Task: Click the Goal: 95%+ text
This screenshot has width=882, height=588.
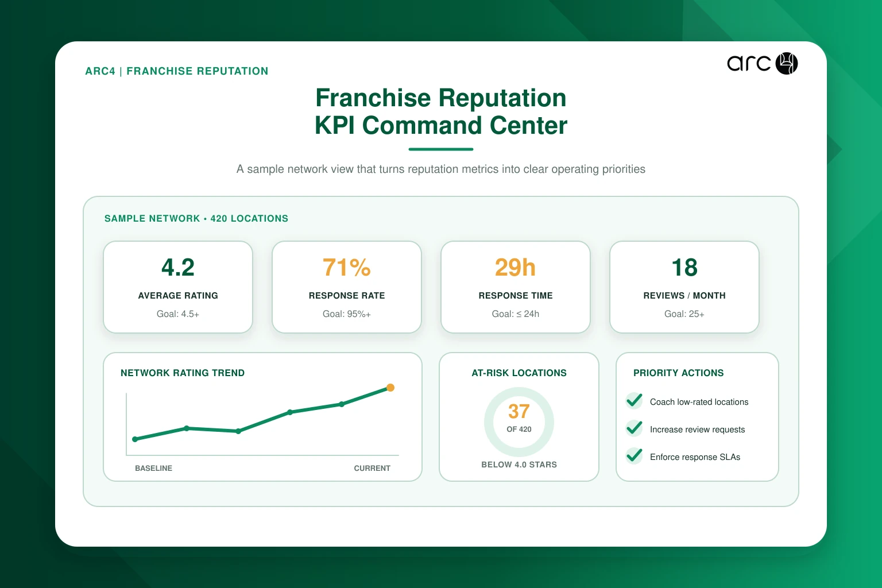Action: [347, 314]
